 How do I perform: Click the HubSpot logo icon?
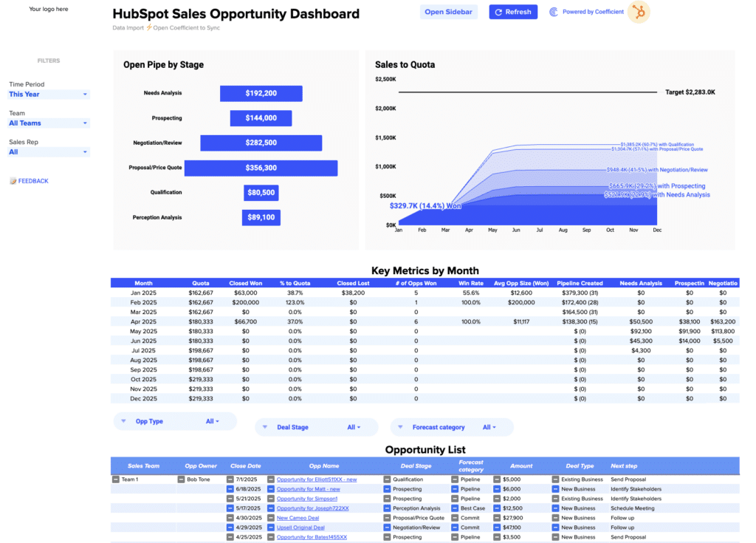[638, 13]
